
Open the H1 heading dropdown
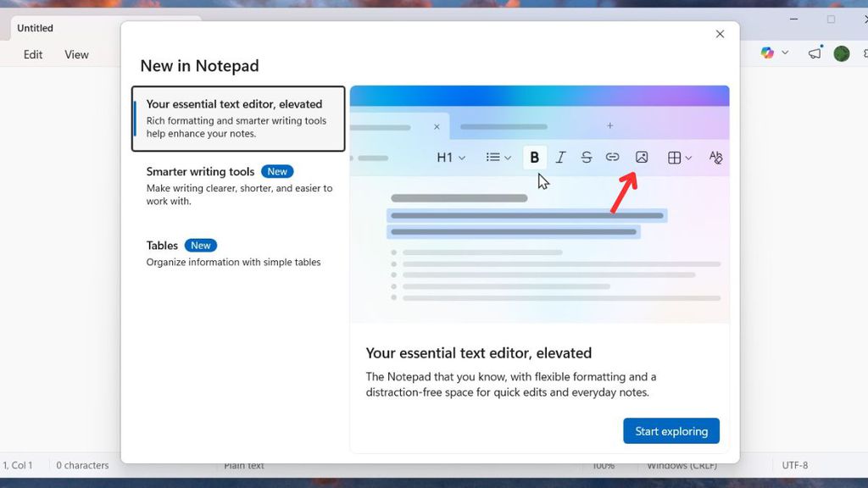(x=451, y=158)
